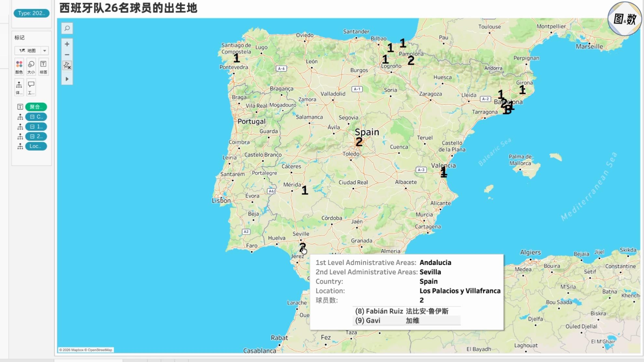Zoom in on the map
Viewport: 644px width, 362px height.
[x=67, y=44]
